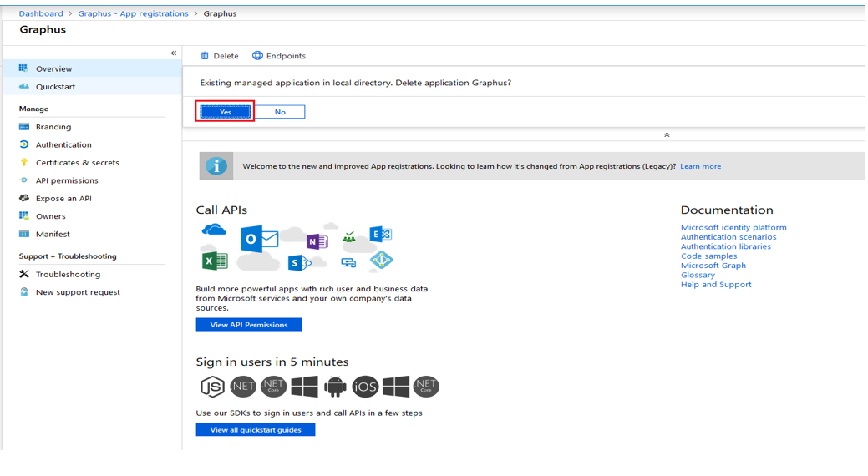Open Graphus - App registrations breadcrumb
The height and width of the screenshot is (476, 868).
pyautogui.click(x=133, y=13)
